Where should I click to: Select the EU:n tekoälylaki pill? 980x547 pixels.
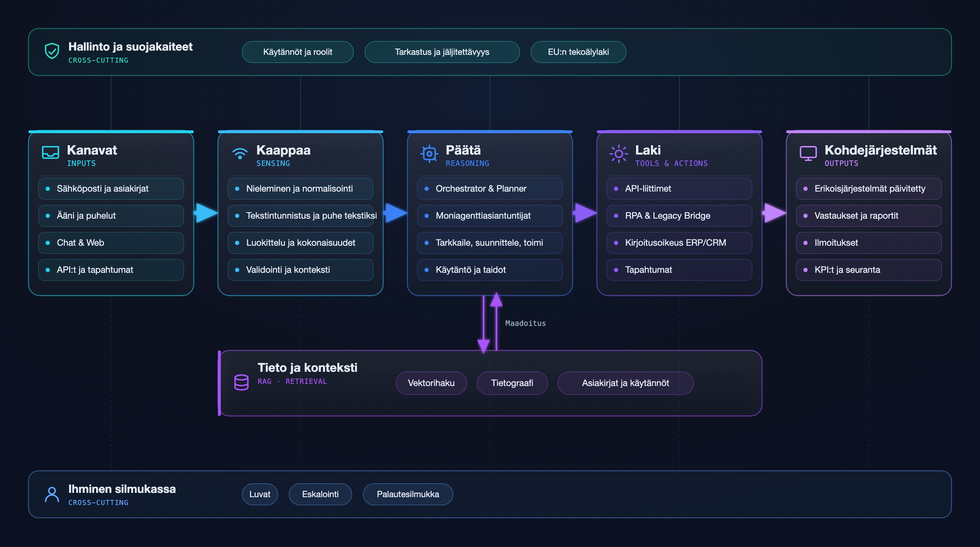(x=578, y=52)
